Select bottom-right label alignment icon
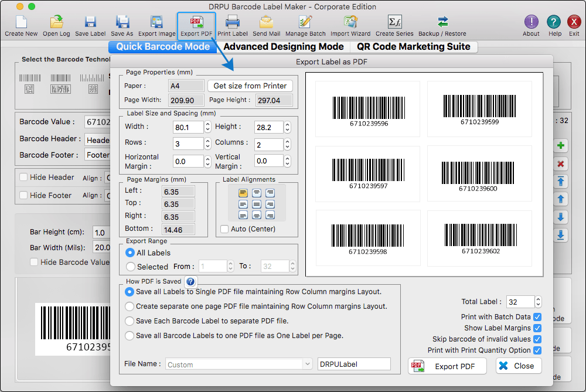 tap(270, 215)
